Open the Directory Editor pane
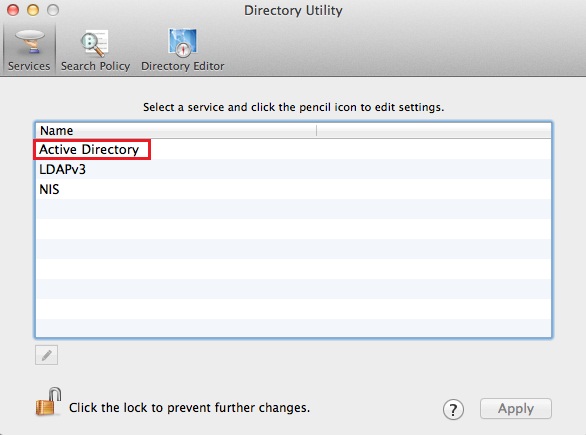Image resolution: width=586 pixels, height=435 pixels. coord(182,50)
